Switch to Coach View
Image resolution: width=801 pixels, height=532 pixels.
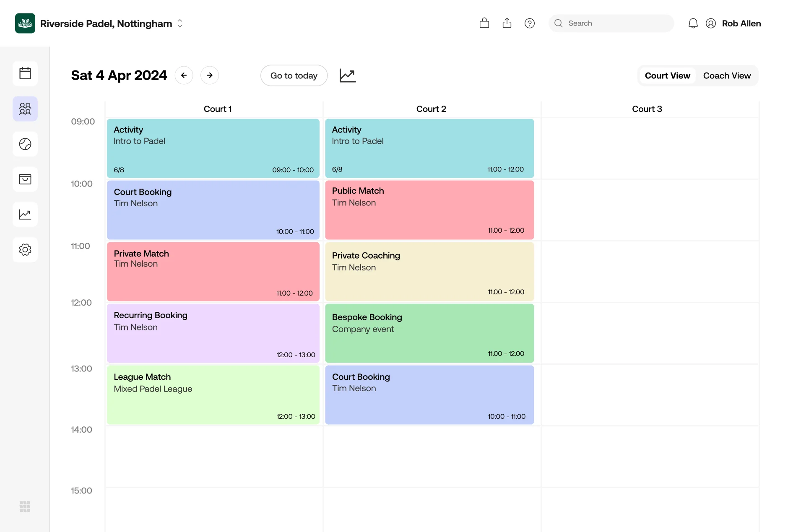pos(727,75)
